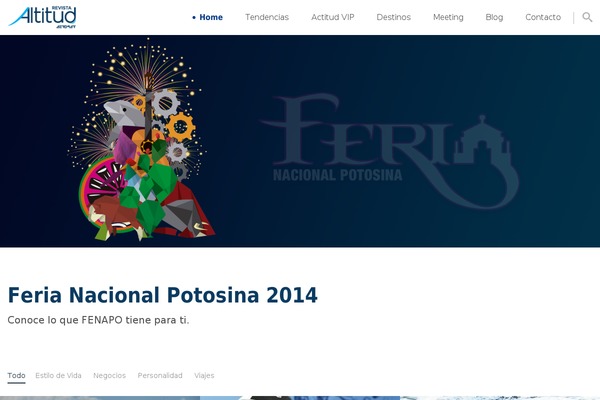The image size is (600, 400).
Task: Visit the Blog page
Action: tap(494, 17)
